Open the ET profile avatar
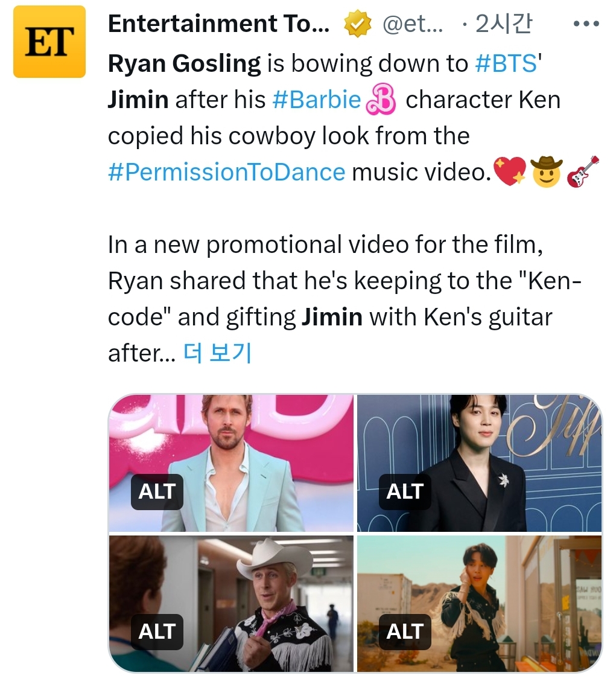Image resolution: width=616 pixels, height=684 pixels. pyautogui.click(x=49, y=42)
